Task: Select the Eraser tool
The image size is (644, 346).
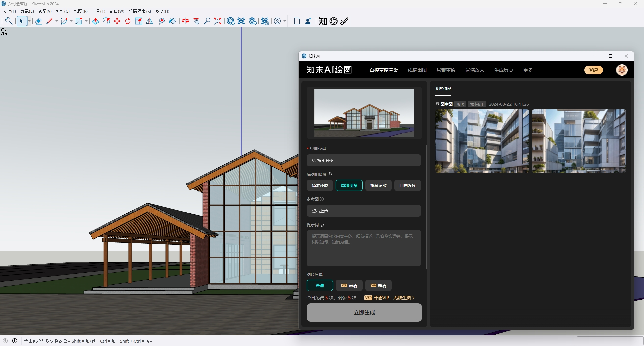Action: (x=38, y=21)
